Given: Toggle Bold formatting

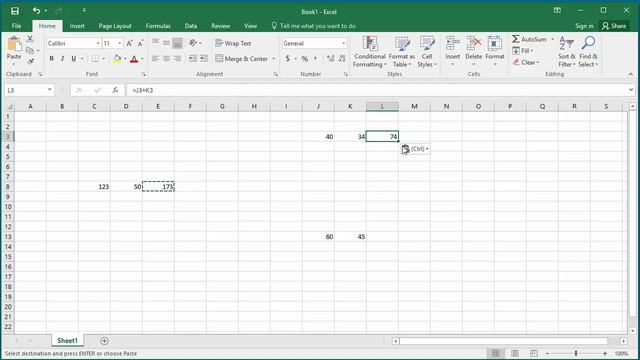Looking at the screenshot, I should [51, 59].
